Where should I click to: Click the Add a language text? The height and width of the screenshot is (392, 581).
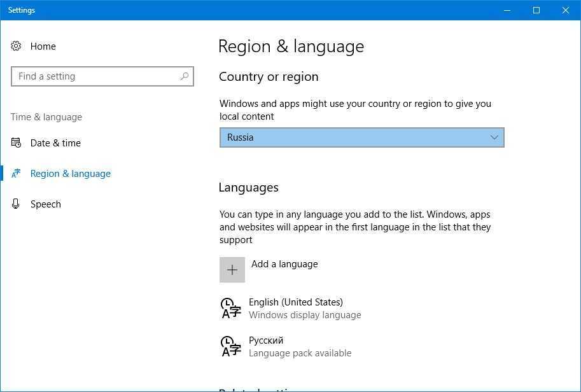(284, 264)
